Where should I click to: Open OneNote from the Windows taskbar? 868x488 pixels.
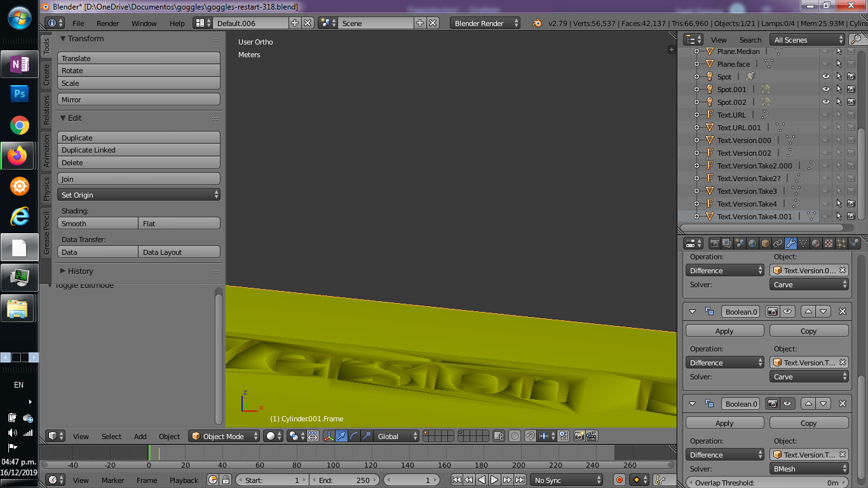point(19,64)
